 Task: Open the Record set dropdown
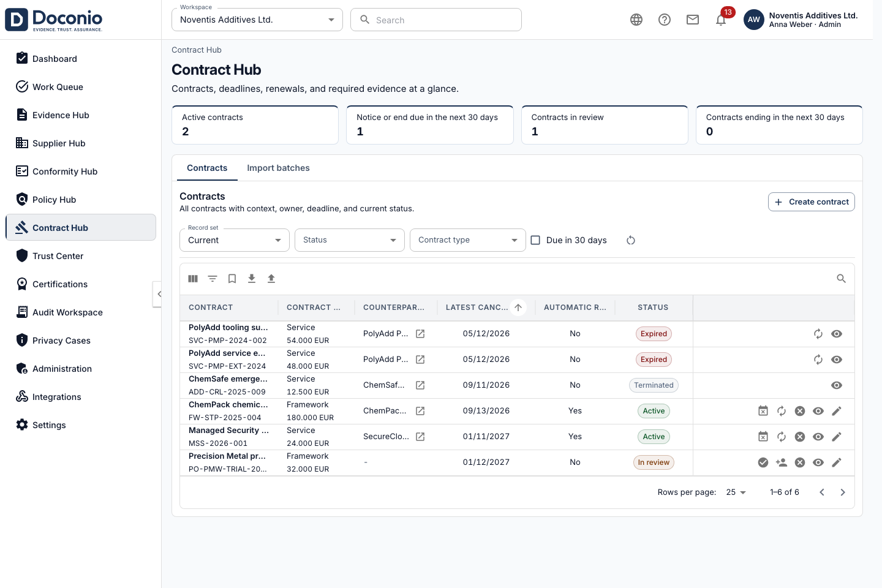coord(235,240)
